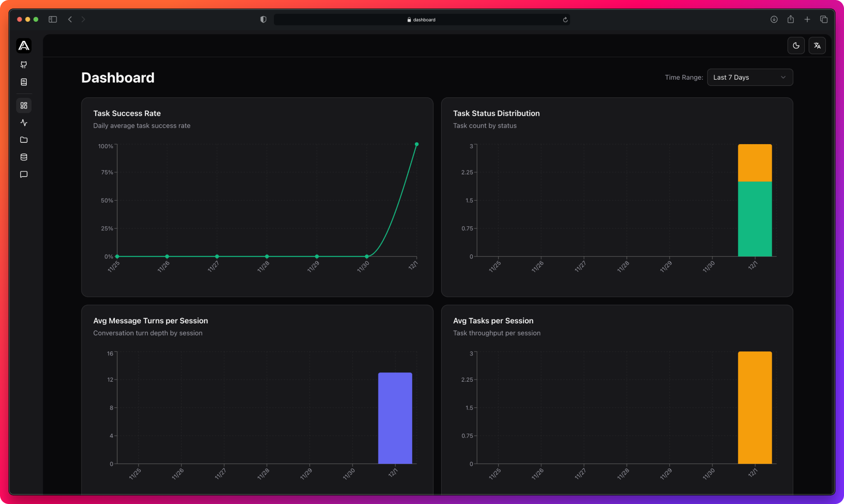Open the Time Range dropdown
Image resolution: width=844 pixels, height=504 pixels.
750,77
